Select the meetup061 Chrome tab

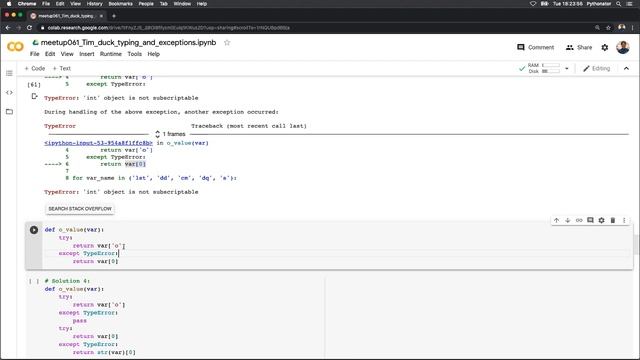click(67, 16)
